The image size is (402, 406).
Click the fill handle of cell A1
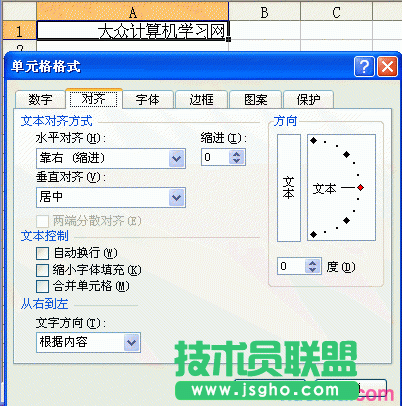[x=228, y=39]
